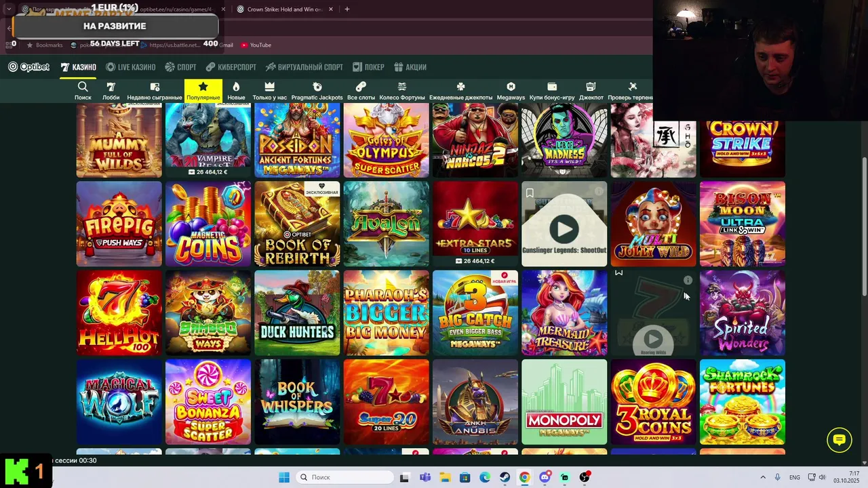
Task: Show info for Gunslinger Legends game
Action: point(599,192)
